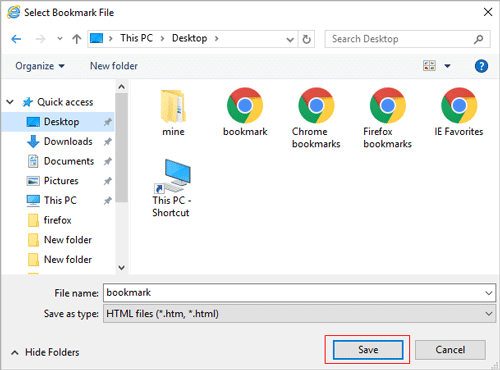Viewport: 500px width, 370px height.
Task: Select the This PC - Shortcut item
Action: 172,188
